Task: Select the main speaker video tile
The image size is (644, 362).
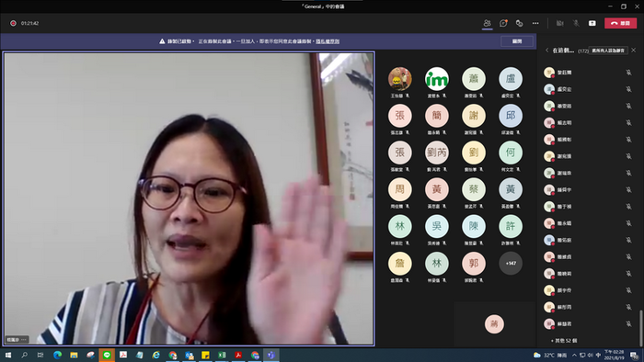Action: coord(189,198)
